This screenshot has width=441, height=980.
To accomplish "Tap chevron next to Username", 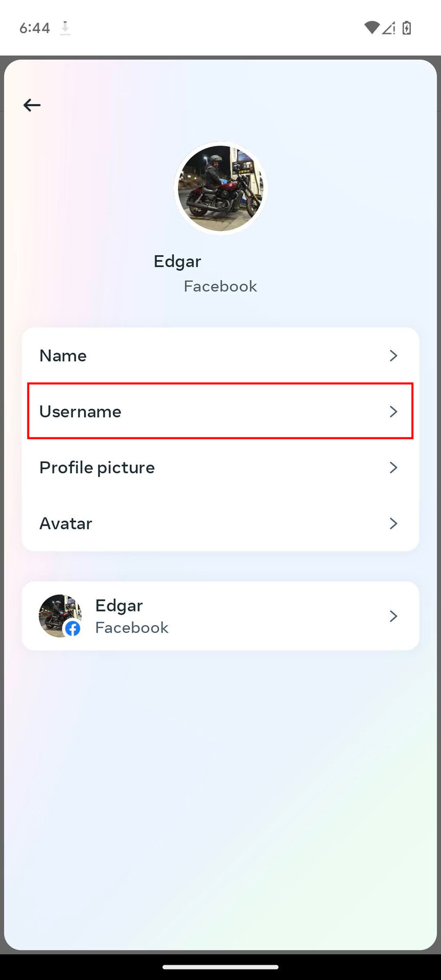I will [x=393, y=411].
